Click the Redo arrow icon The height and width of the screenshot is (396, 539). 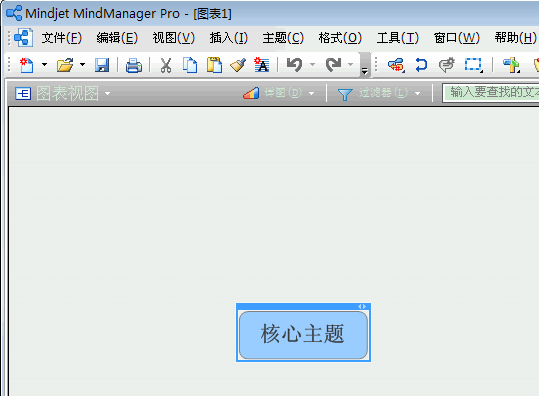pyautogui.click(x=333, y=65)
